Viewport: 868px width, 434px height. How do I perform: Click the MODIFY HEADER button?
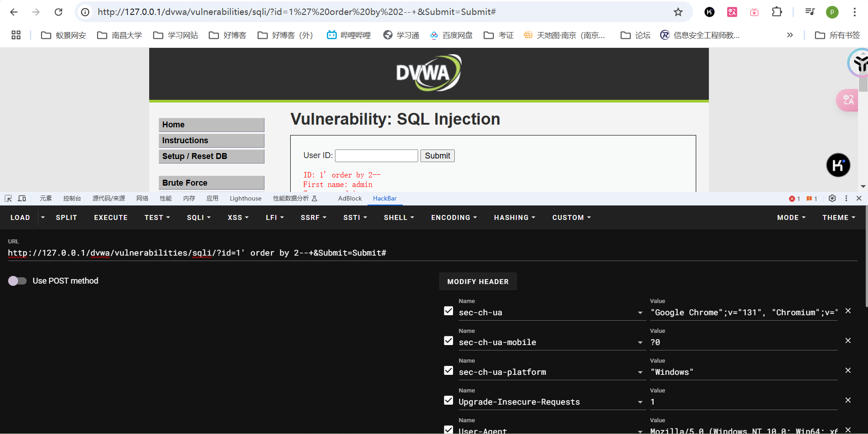tap(478, 282)
